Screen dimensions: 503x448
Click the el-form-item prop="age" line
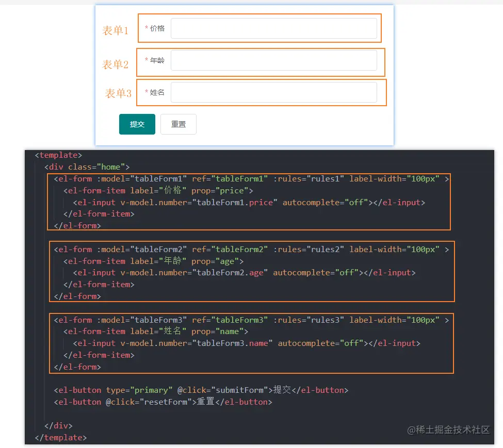point(153,261)
